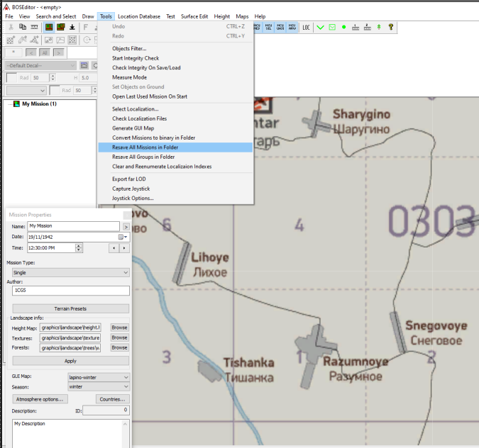Click the green tree toolbar icon
Viewport: 479px width, 448px height.
[x=378, y=28]
